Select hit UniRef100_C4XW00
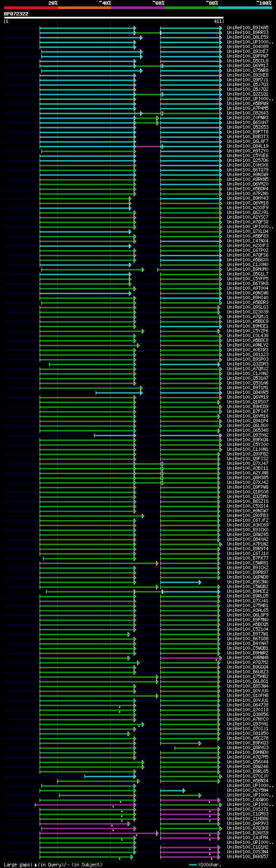 tap(248, 800)
